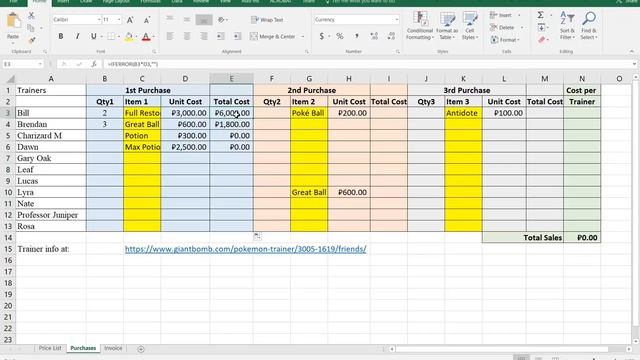
Task: Select cell with Great Ball in row 10
Action: 309,192
